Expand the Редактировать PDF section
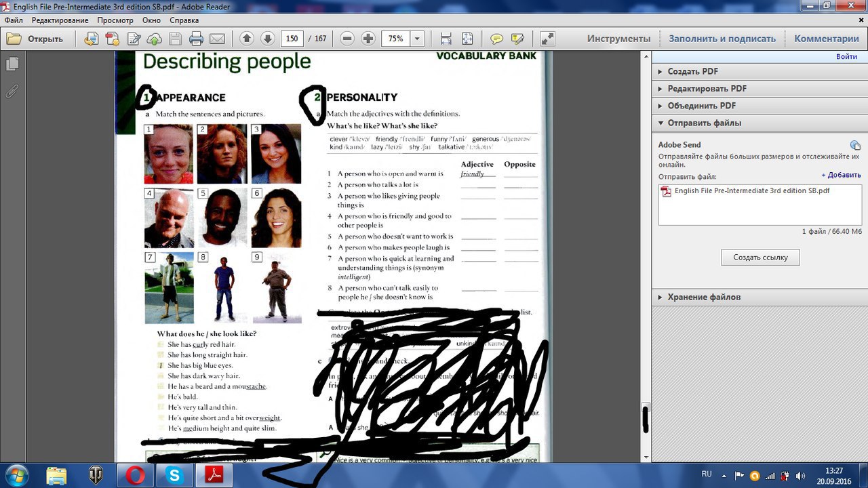 click(x=758, y=89)
